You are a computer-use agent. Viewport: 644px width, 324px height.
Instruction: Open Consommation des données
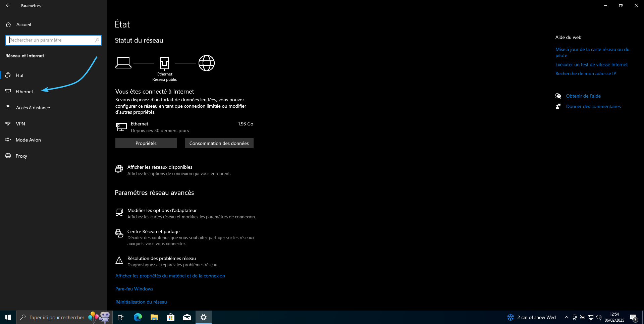coord(219,143)
